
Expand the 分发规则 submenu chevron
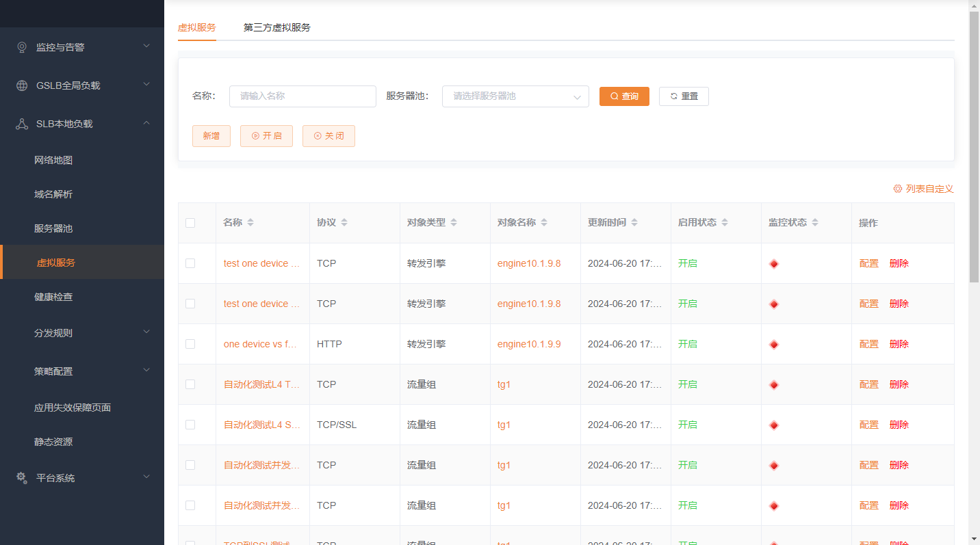coord(146,332)
